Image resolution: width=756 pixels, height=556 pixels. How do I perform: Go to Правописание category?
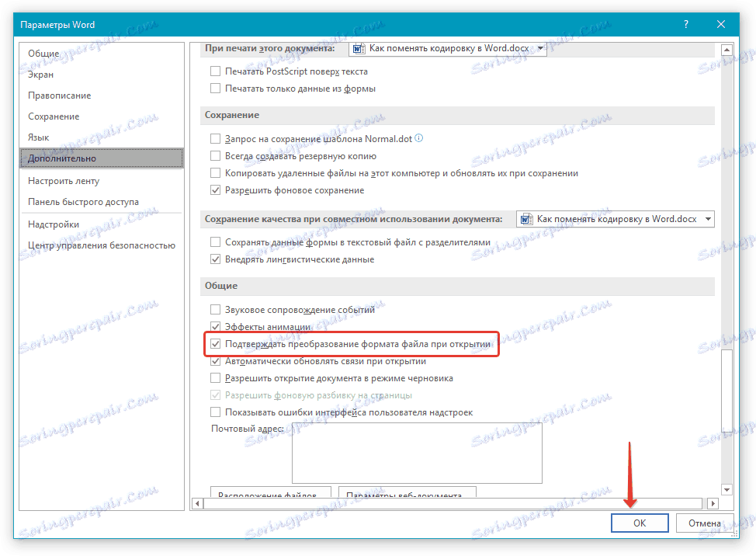point(101,96)
